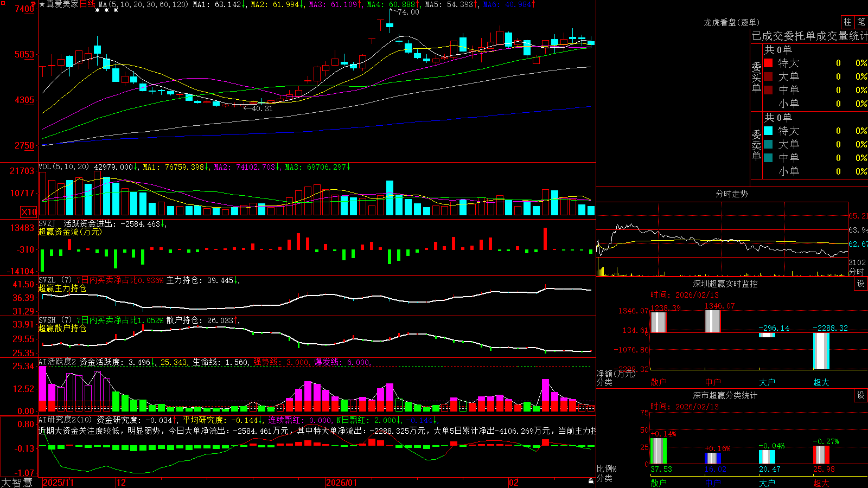This screenshot has height=488, width=868.
Task: Click the 散户持仓: 26.033 value
Action: [x=203, y=320]
